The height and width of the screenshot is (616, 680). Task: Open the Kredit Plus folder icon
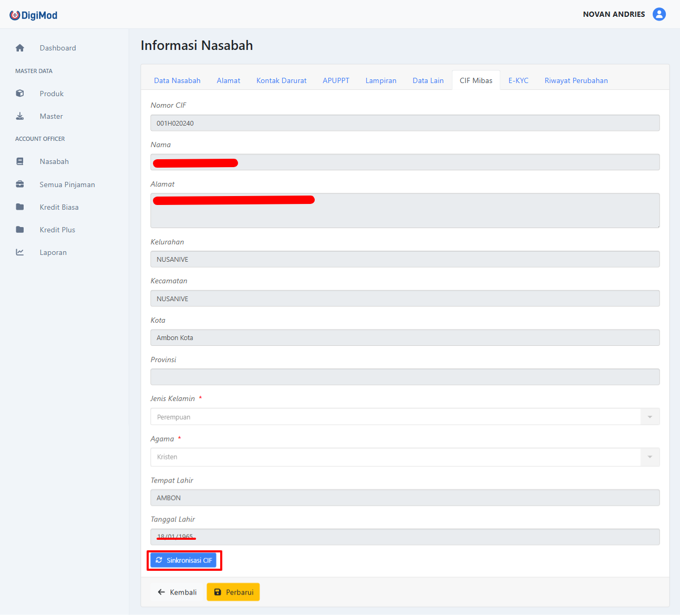tap(19, 229)
